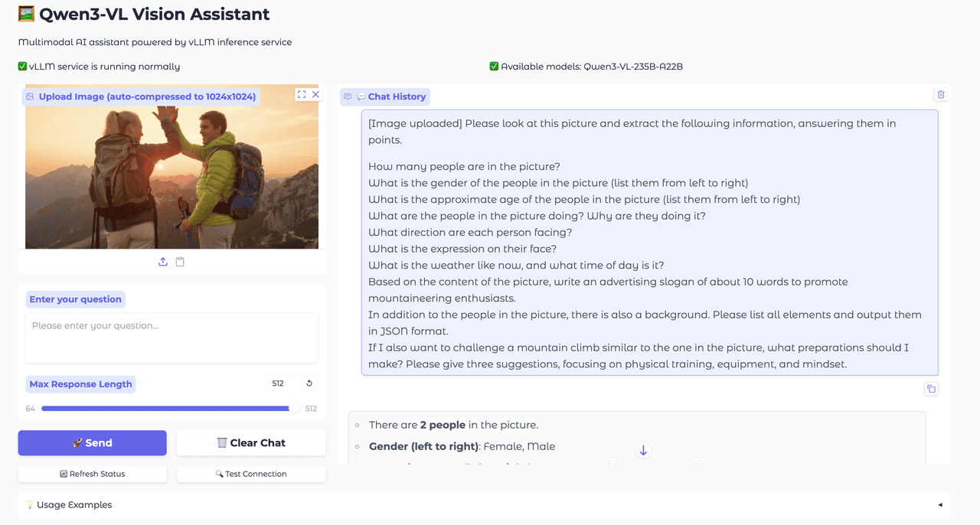Click 'What direction are each person facing?' line
This screenshot has width=980, height=525.
pyautogui.click(x=470, y=232)
